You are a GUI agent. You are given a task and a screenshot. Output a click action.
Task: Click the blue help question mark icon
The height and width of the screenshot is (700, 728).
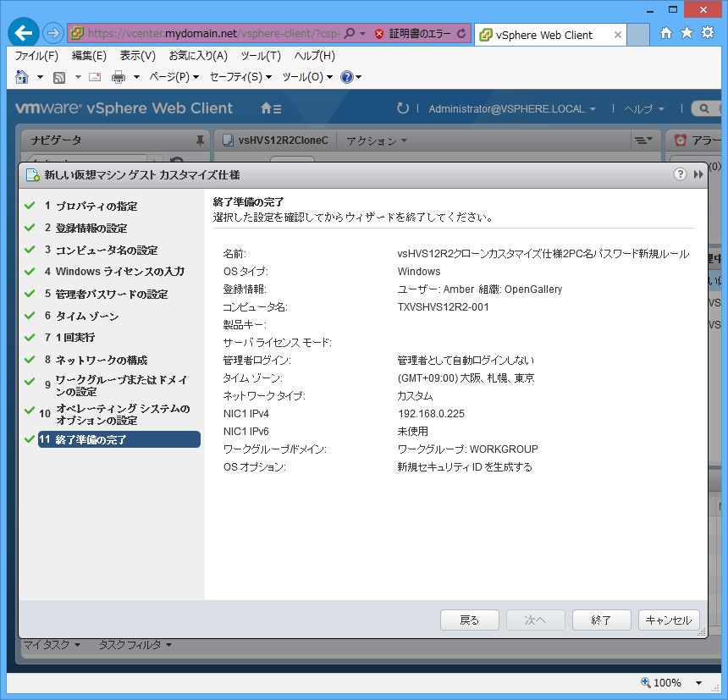pos(346,76)
